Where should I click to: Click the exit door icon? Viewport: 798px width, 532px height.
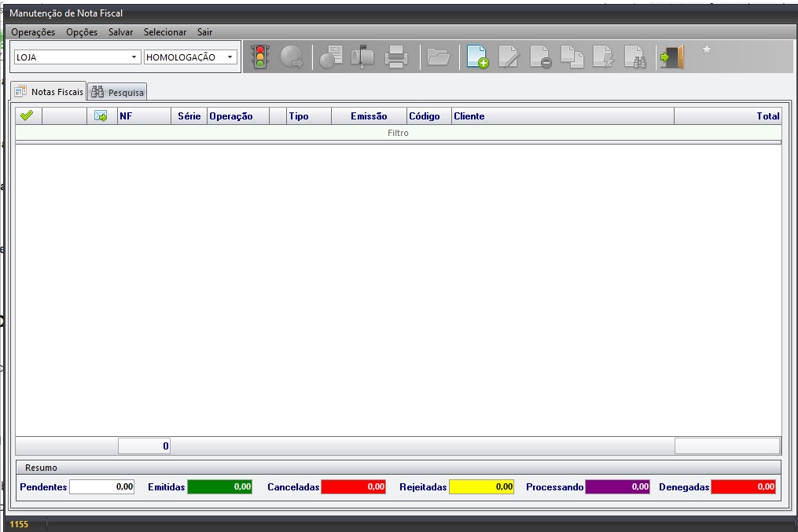[671, 57]
